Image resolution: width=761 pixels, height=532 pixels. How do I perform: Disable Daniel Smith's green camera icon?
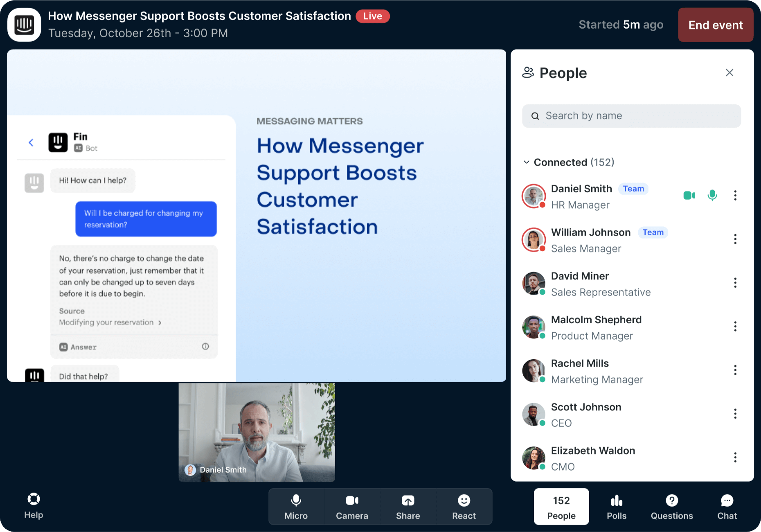coord(689,196)
